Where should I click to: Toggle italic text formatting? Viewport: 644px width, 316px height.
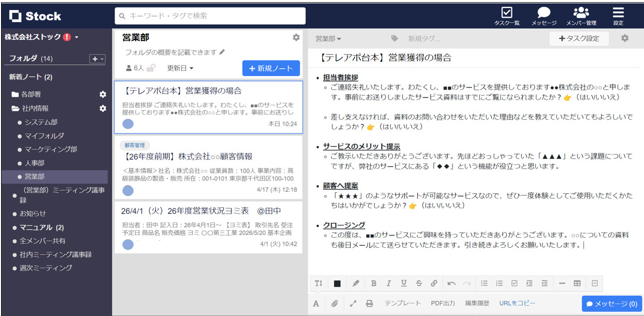[389, 283]
